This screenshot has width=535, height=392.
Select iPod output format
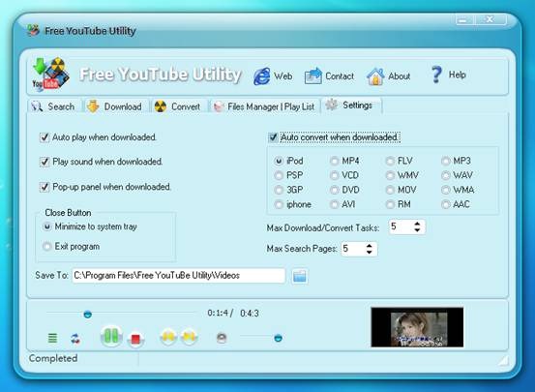coord(279,161)
